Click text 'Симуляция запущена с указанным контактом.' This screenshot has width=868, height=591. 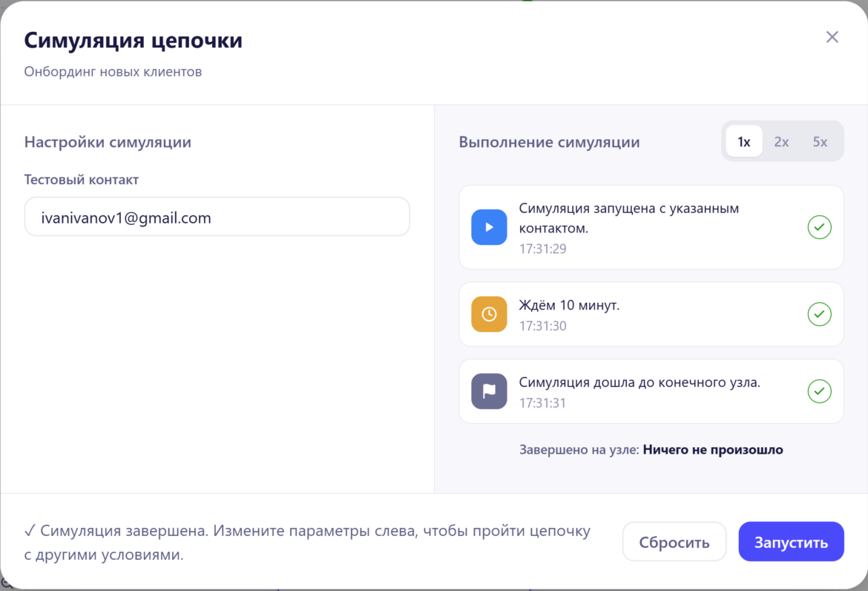[629, 218]
